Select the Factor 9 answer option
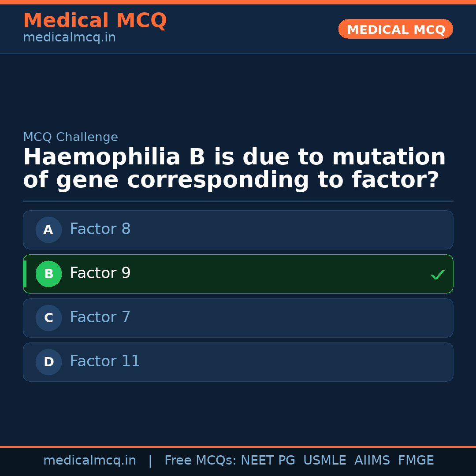Screen dimensions: 476x476 238,274
